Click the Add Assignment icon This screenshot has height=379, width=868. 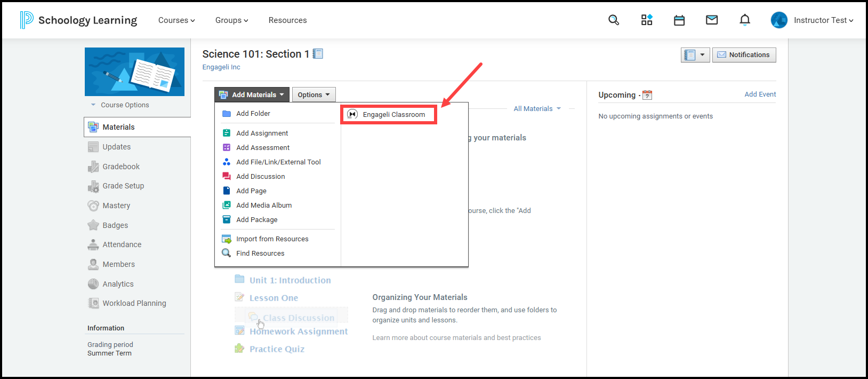tap(227, 133)
